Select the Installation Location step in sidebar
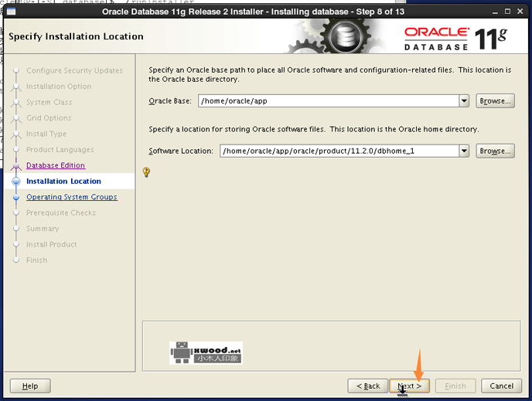 tap(63, 182)
